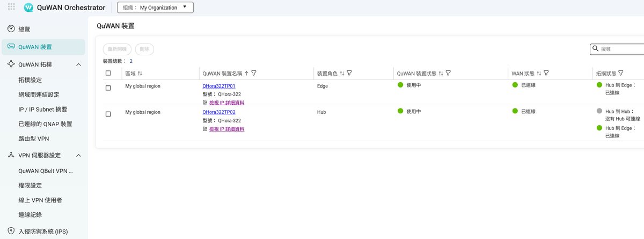Image resolution: width=644 pixels, height=239 pixels.
Task: Check the QHora322TP02 row checkbox
Action: click(108, 114)
